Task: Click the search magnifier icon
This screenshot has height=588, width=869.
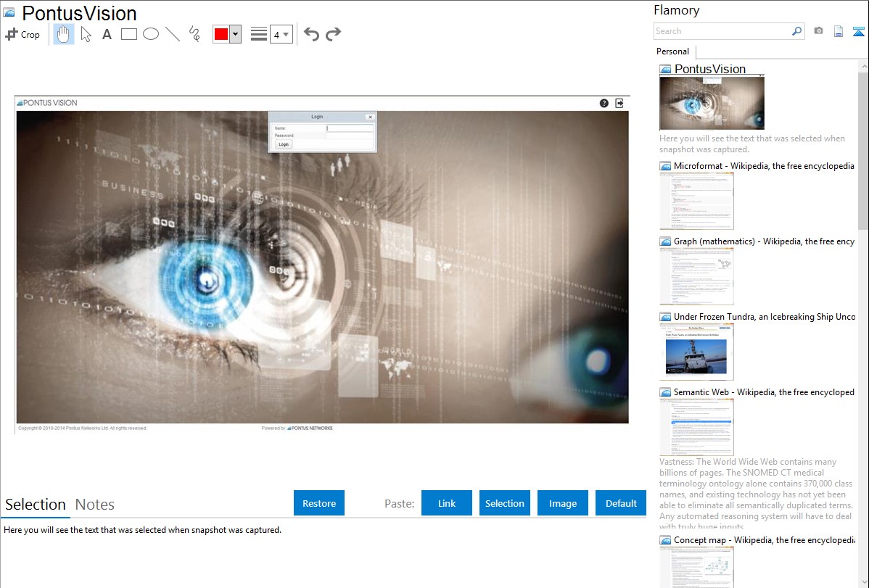Action: (797, 31)
